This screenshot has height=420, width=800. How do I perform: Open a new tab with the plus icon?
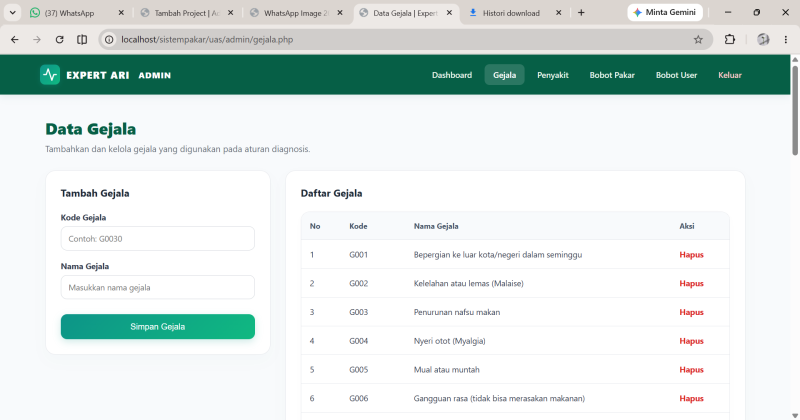pyautogui.click(x=581, y=13)
